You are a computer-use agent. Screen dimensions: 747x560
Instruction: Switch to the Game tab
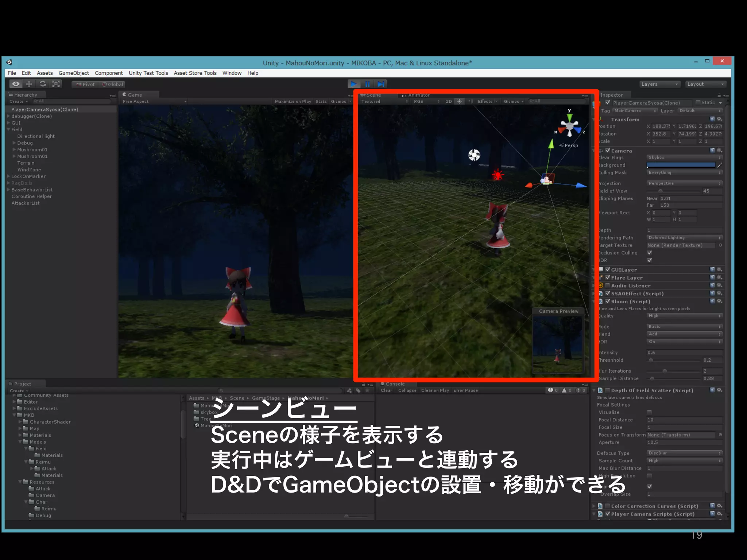[x=139, y=95]
